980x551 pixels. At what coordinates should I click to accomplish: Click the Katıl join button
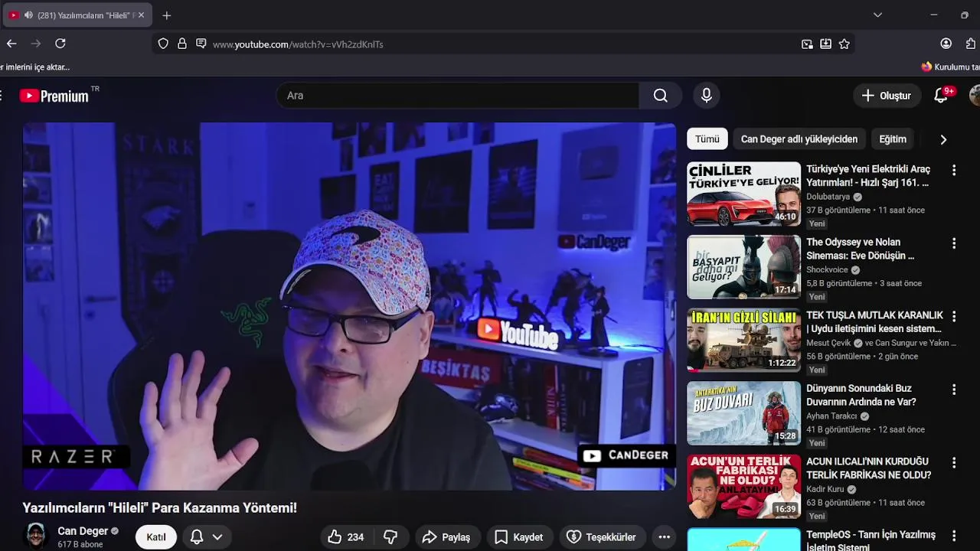click(156, 537)
